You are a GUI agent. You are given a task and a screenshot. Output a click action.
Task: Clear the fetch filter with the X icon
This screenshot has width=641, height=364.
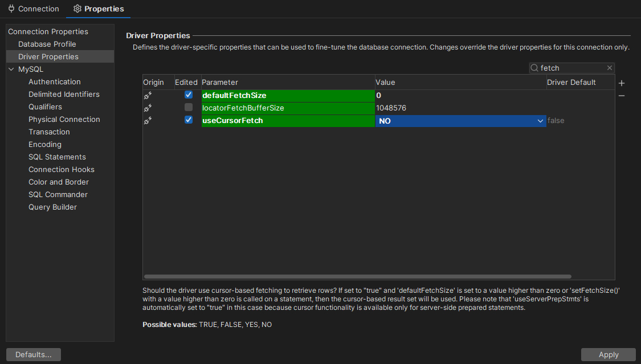click(x=609, y=68)
